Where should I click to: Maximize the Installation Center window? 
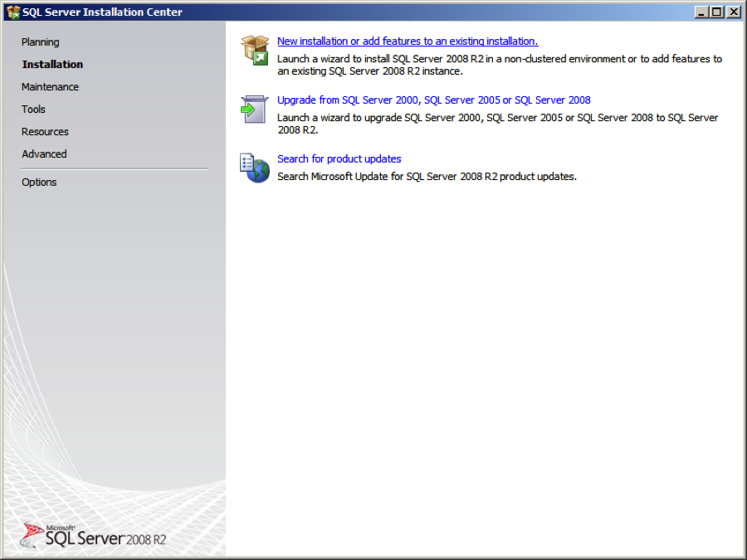point(716,12)
